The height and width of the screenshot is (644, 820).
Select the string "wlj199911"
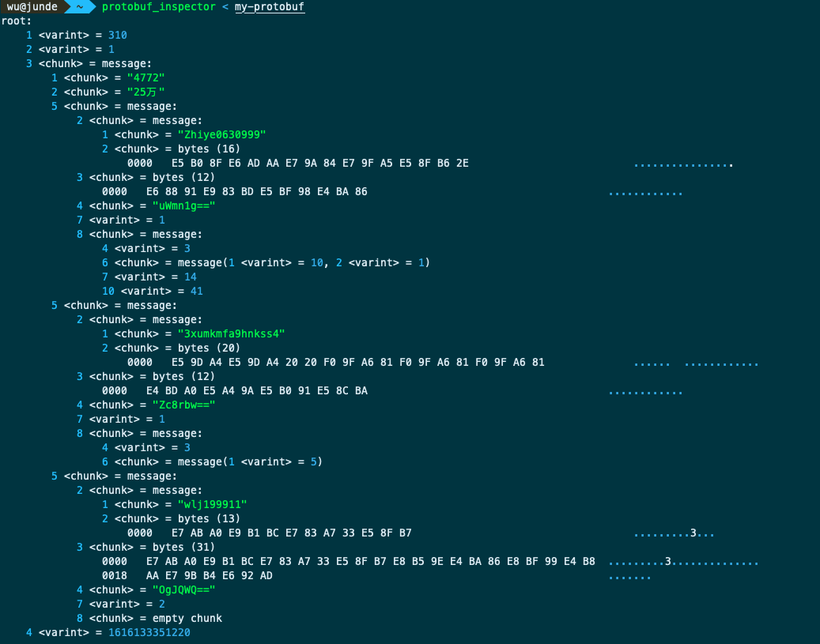213,505
